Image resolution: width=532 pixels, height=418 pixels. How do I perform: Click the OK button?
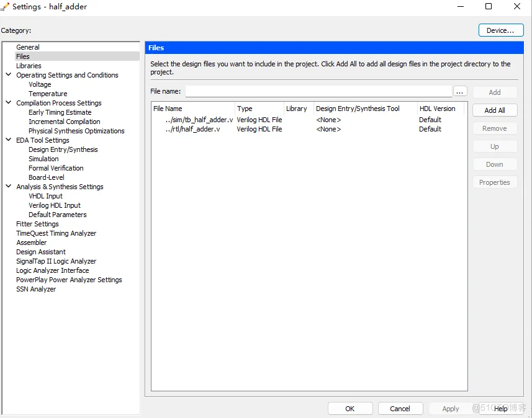(x=349, y=409)
